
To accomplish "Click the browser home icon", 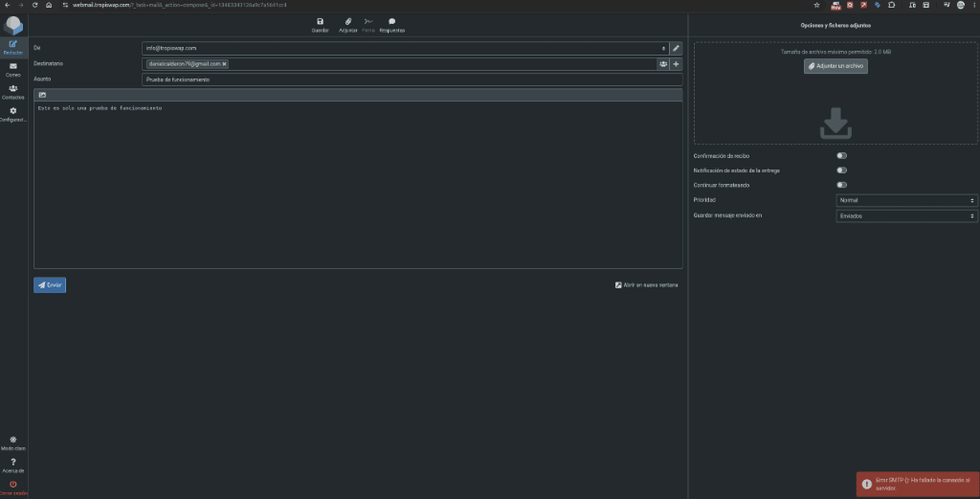I will (x=49, y=5).
